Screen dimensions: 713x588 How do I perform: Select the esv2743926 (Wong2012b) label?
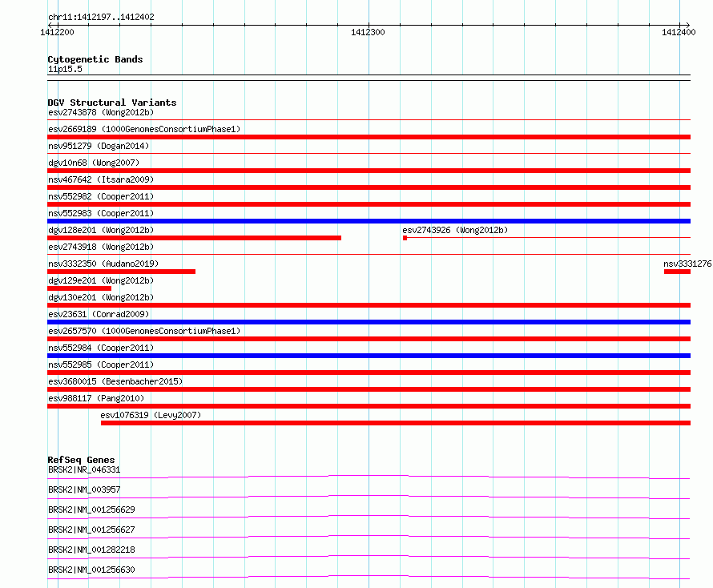pyautogui.click(x=455, y=230)
